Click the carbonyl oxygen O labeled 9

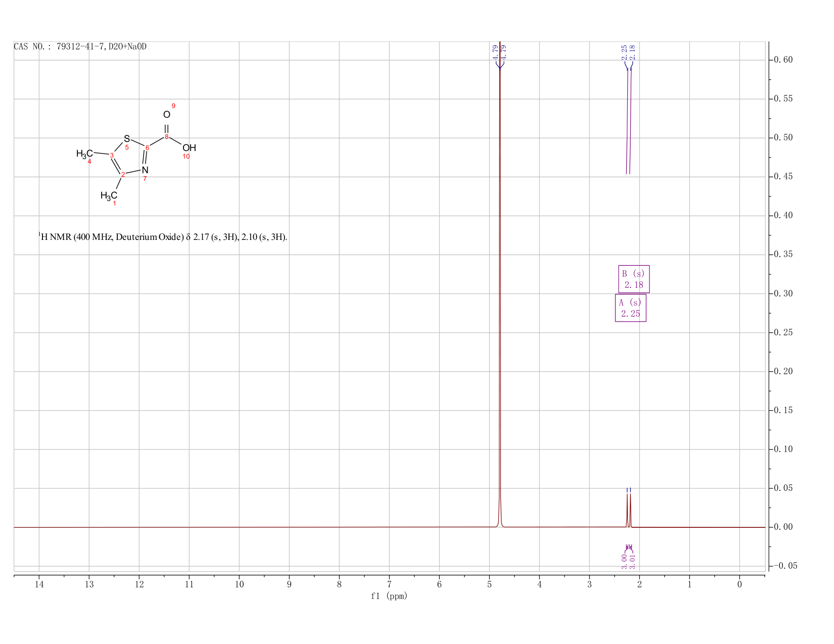(167, 115)
